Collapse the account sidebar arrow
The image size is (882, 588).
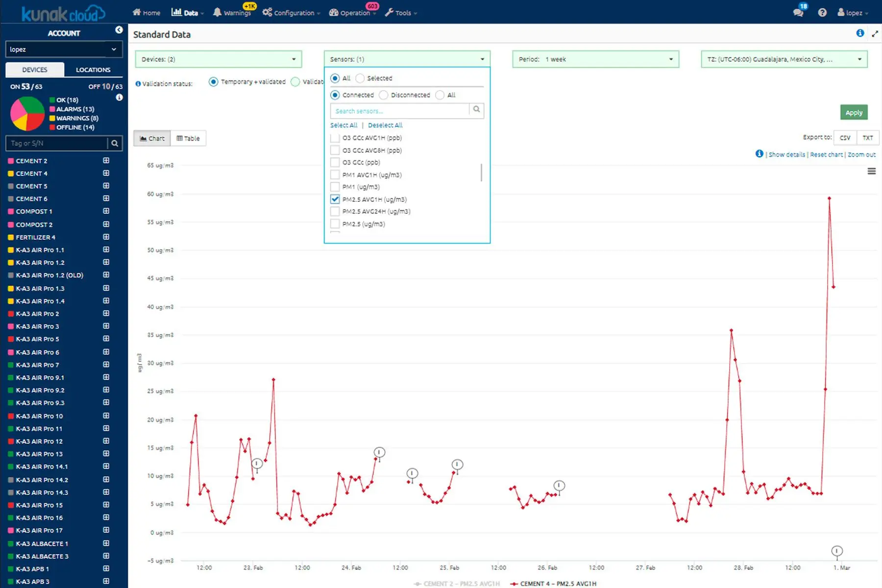pyautogui.click(x=119, y=30)
